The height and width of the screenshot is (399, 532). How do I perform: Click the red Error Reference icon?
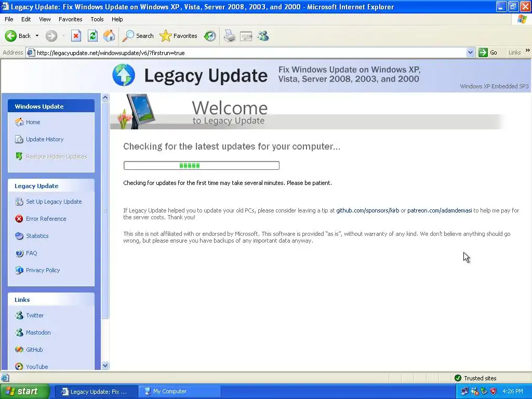click(x=19, y=219)
